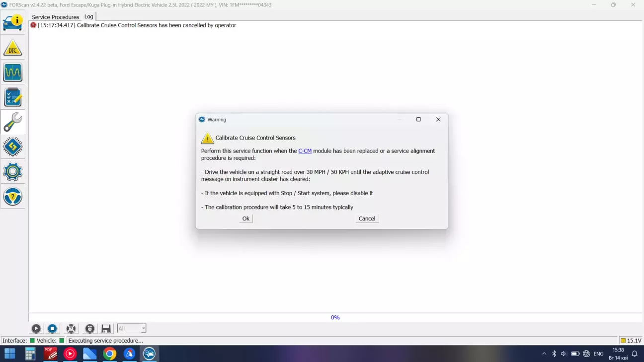This screenshot has width=644, height=362.
Task: Follow the C-CM module hyperlink
Action: tap(305, 151)
